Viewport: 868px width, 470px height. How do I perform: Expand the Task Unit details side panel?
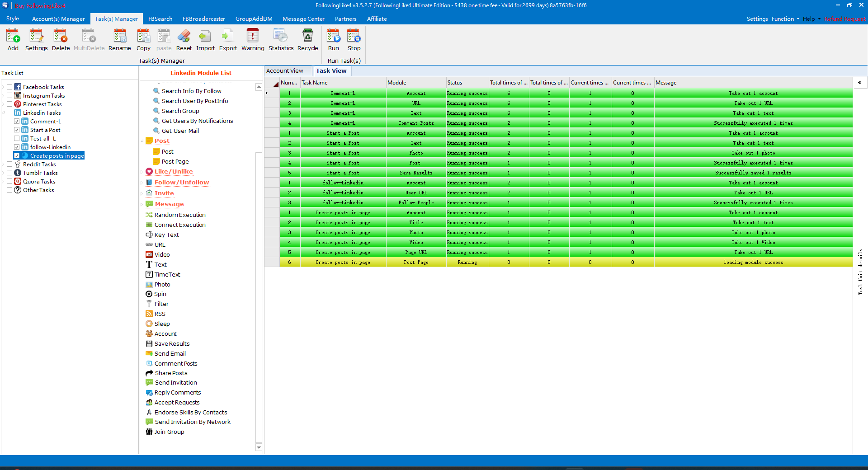coord(859,82)
